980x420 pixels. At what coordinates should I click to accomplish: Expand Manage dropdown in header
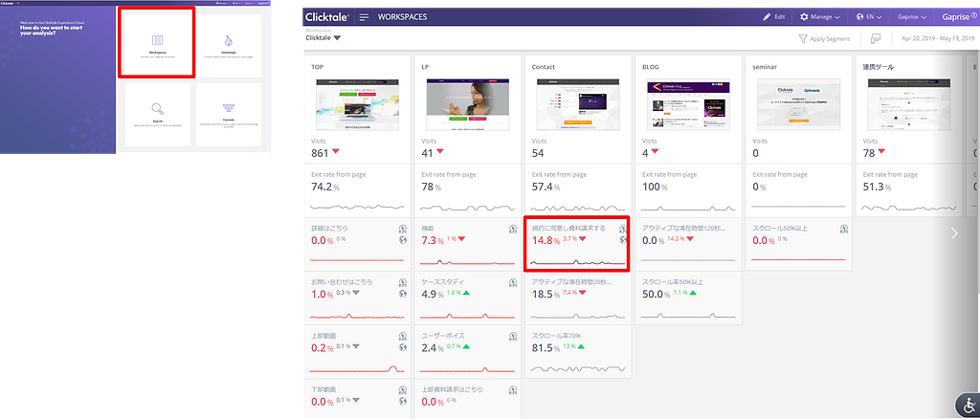click(x=820, y=17)
